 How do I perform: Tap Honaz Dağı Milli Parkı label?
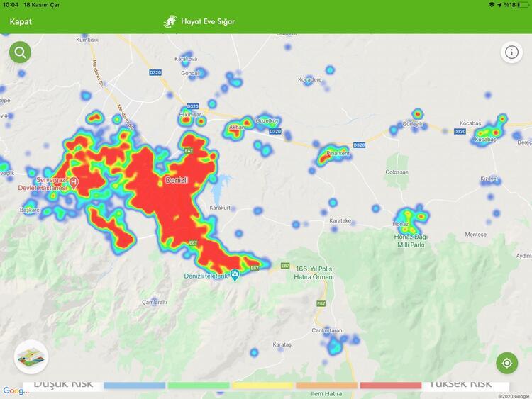410,240
